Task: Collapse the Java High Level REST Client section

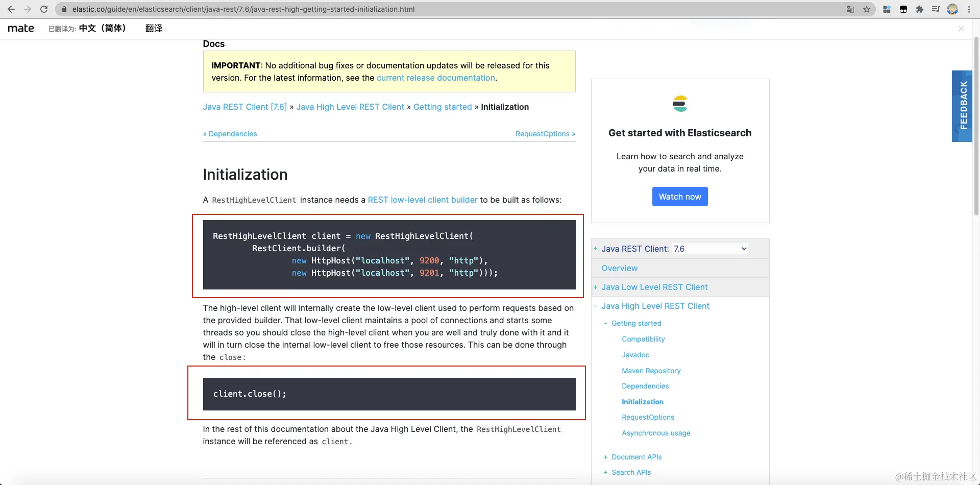Action: coord(595,306)
